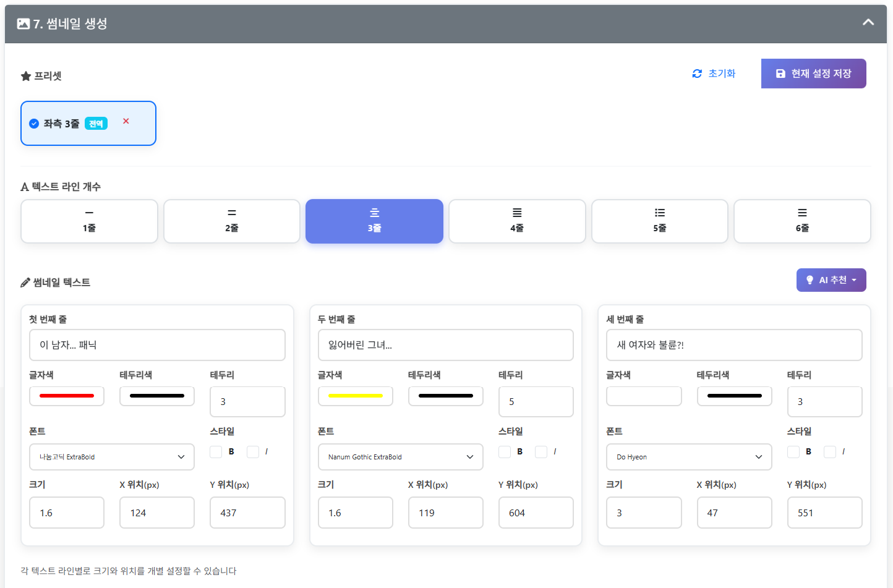Viewport: 893px width, 588px height.
Task: Save current settings with 현재 설정 저장
Action: (813, 74)
